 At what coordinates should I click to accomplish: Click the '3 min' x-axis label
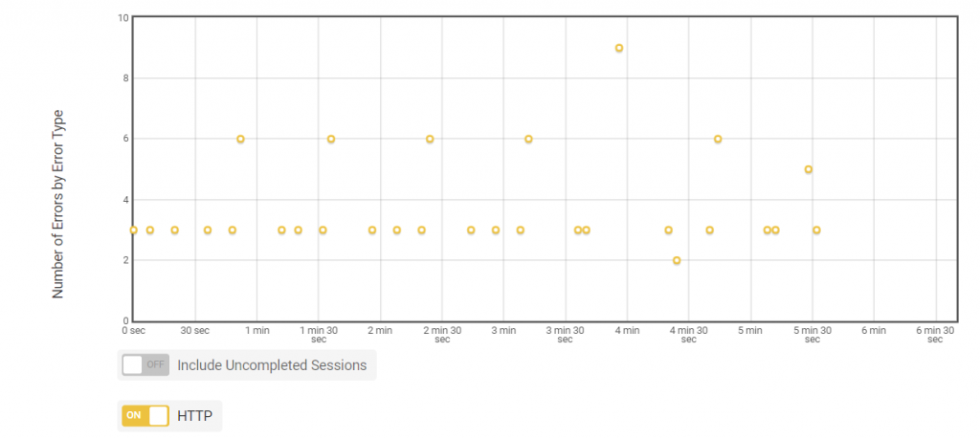[503, 330]
